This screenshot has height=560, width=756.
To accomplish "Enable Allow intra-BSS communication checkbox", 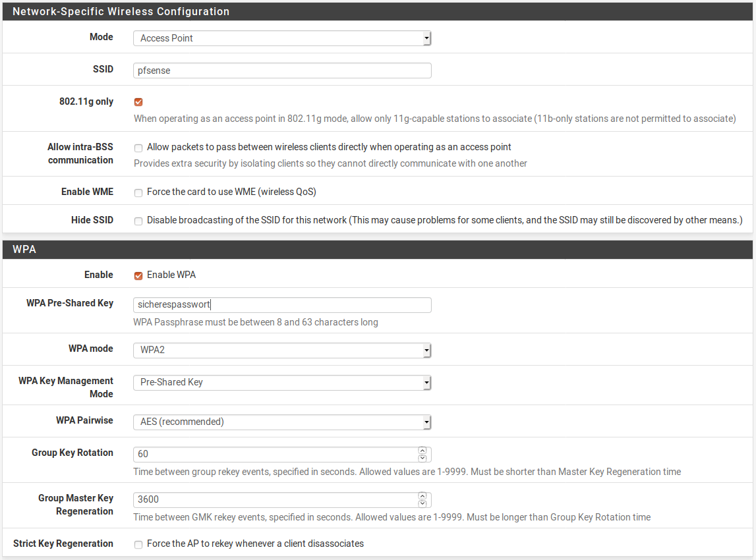I will [138, 148].
